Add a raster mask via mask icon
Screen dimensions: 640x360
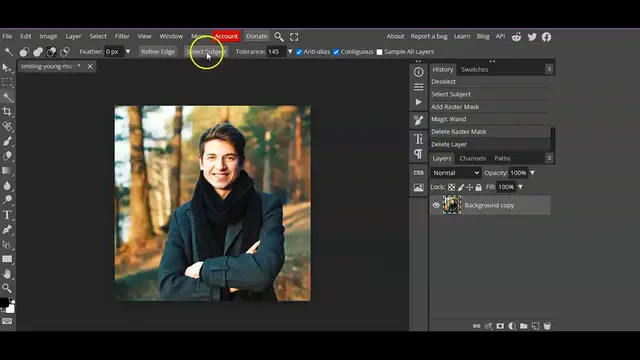[x=500, y=326]
